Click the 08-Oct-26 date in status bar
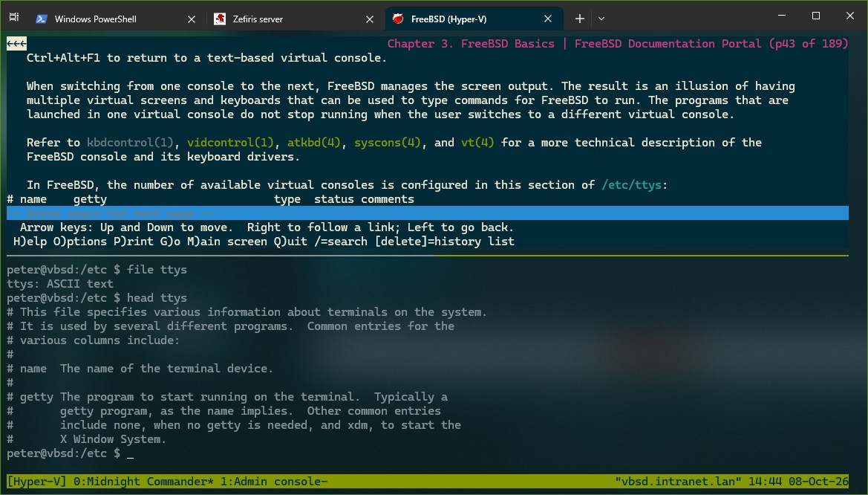This screenshot has height=495, width=868. tap(819, 481)
